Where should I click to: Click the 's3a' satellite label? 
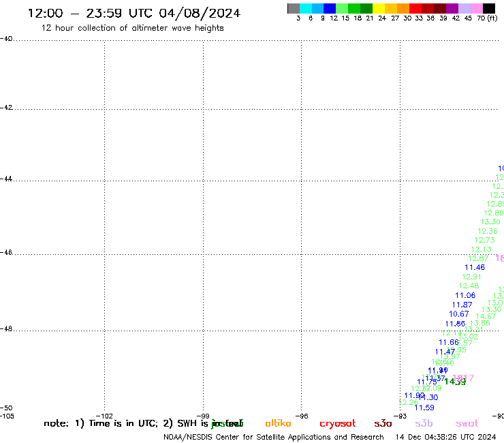[x=383, y=424]
